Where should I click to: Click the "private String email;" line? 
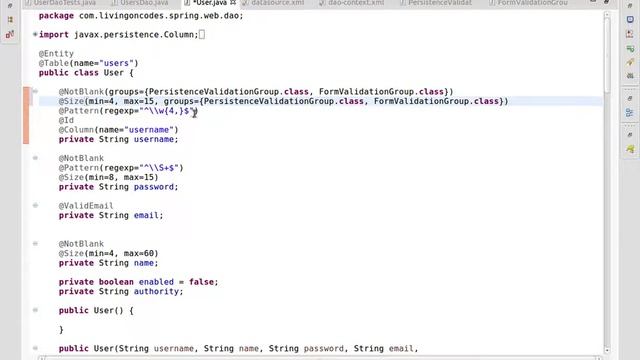[111, 216]
